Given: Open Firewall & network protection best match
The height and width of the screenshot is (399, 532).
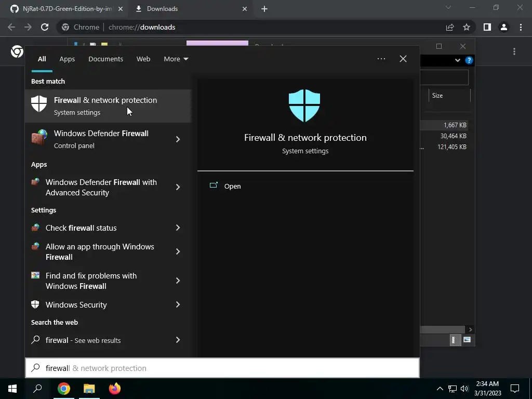Looking at the screenshot, I should tap(108, 106).
